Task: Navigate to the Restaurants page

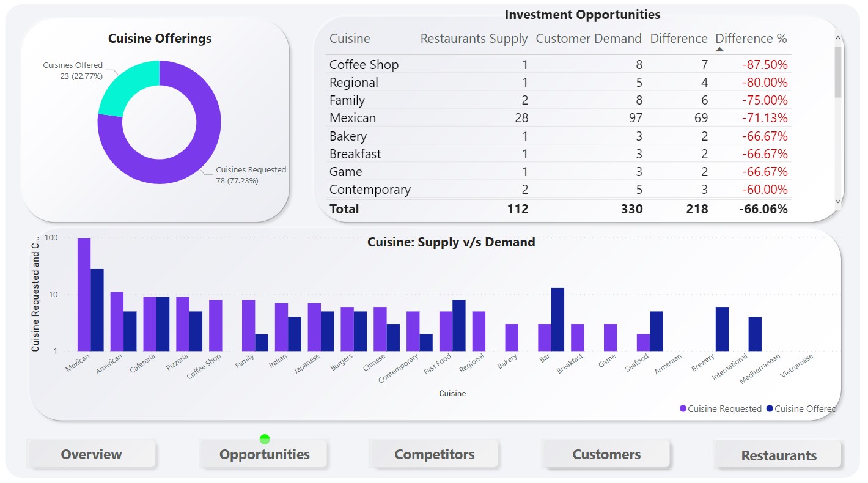Action: [x=778, y=455]
